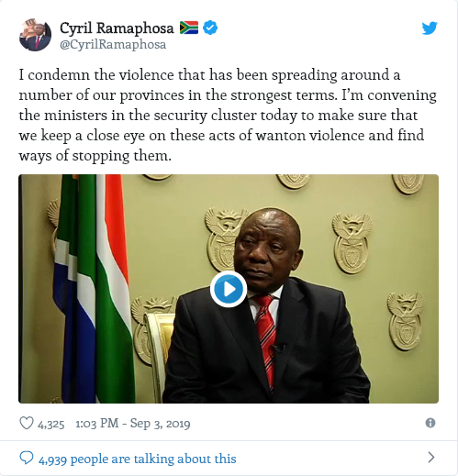The width and height of the screenshot is (458, 476).
Task: Click the man's red striped tie in video
Action: 265,338
